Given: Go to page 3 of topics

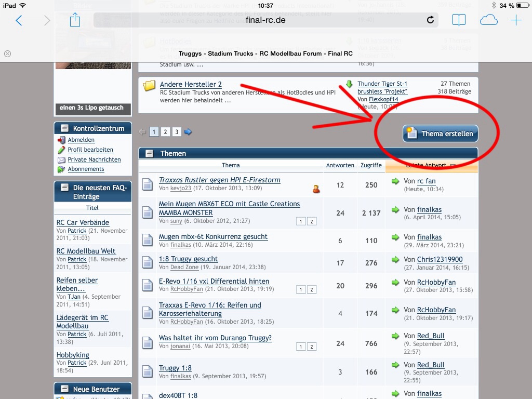Looking at the screenshot, I should click(177, 132).
